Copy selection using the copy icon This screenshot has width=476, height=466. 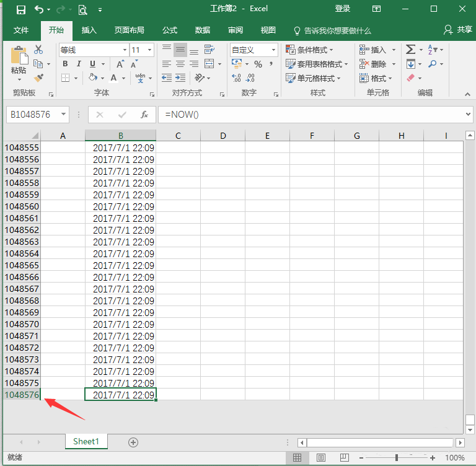tap(38, 64)
